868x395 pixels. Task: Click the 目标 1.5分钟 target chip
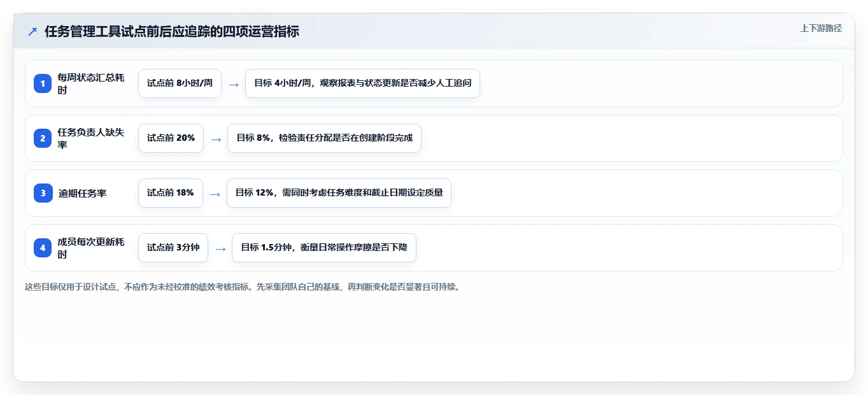pyautogui.click(x=324, y=248)
